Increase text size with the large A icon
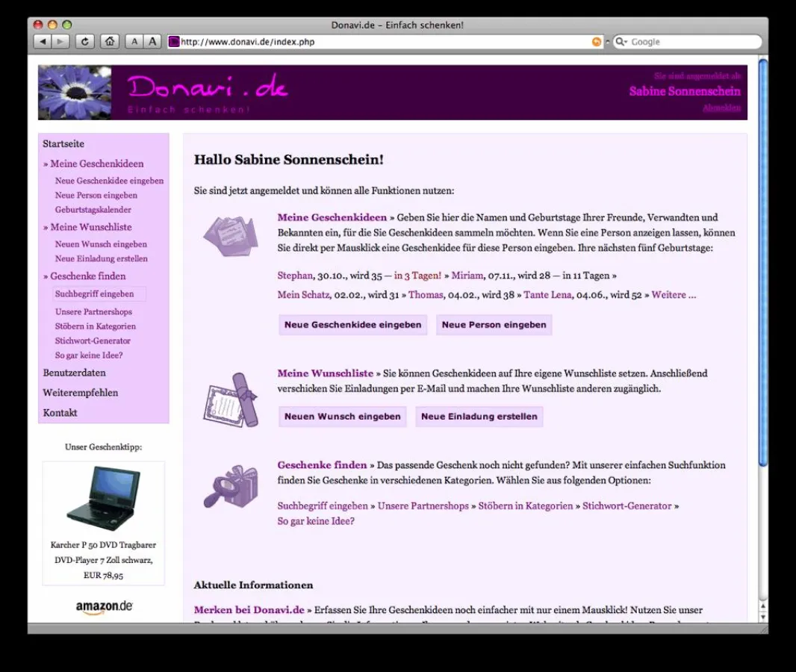The height and width of the screenshot is (672, 796). point(152,41)
